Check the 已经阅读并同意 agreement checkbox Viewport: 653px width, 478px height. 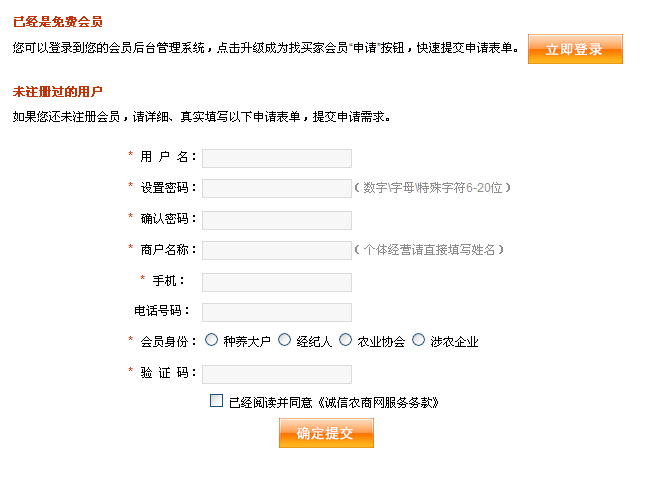click(217, 401)
